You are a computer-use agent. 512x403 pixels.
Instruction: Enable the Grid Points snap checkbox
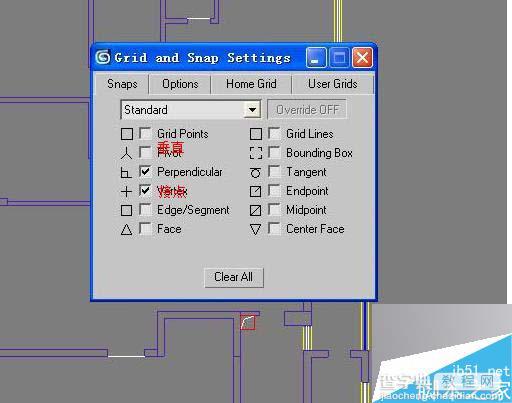pos(145,134)
